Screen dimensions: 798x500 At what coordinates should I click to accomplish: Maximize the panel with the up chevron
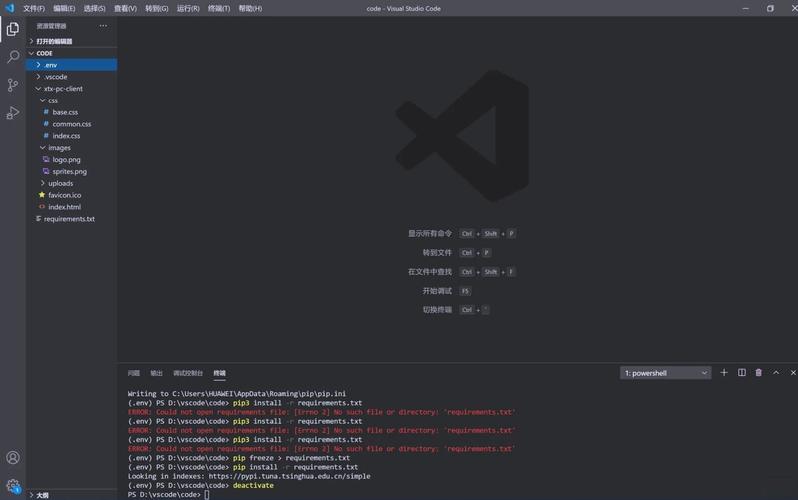point(776,373)
